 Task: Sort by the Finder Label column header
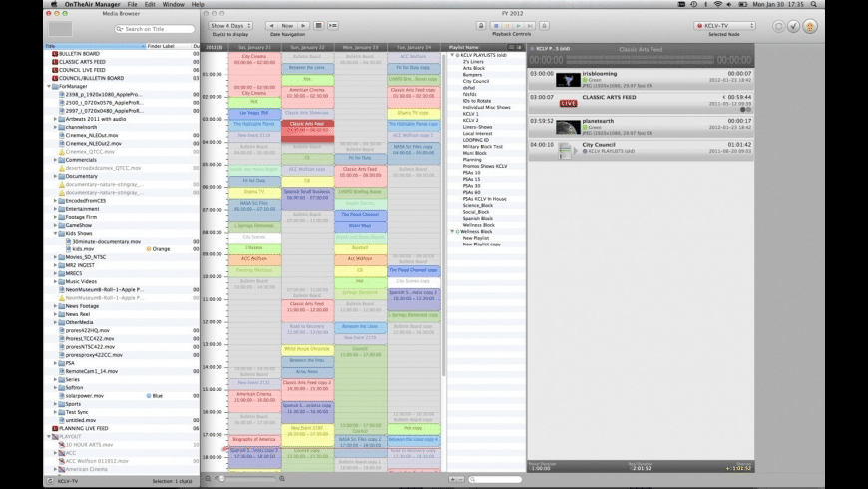pyautogui.click(x=169, y=46)
